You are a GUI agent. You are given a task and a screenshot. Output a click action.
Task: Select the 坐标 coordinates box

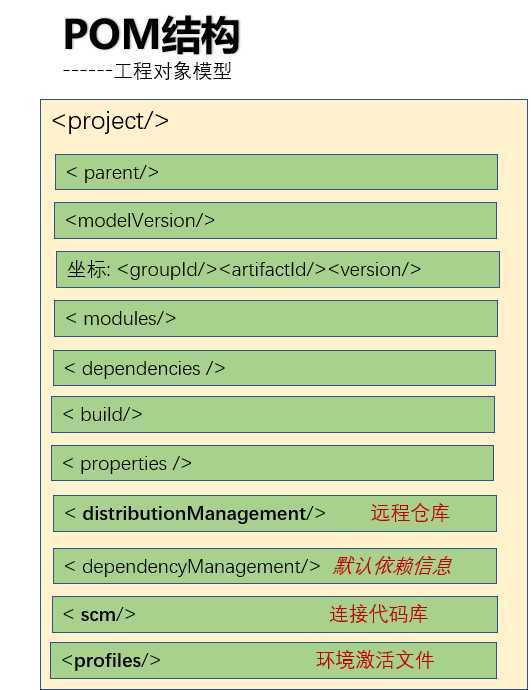(x=278, y=269)
